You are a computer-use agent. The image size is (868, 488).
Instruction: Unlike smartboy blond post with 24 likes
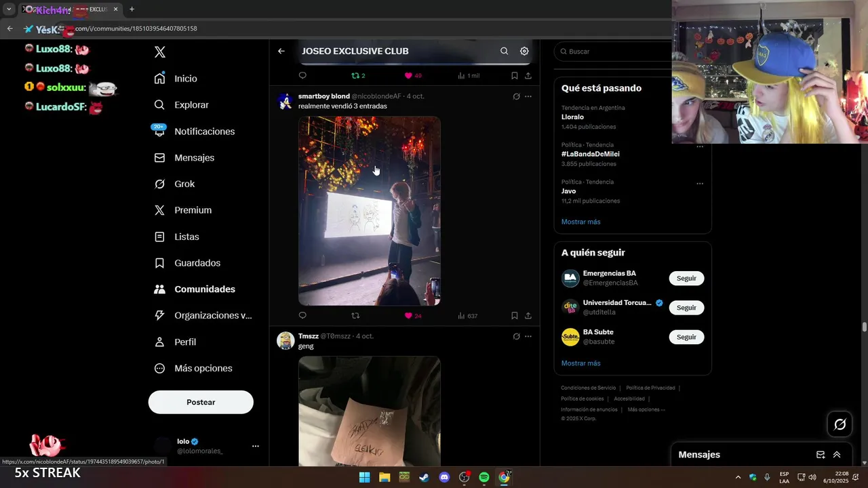click(x=413, y=316)
